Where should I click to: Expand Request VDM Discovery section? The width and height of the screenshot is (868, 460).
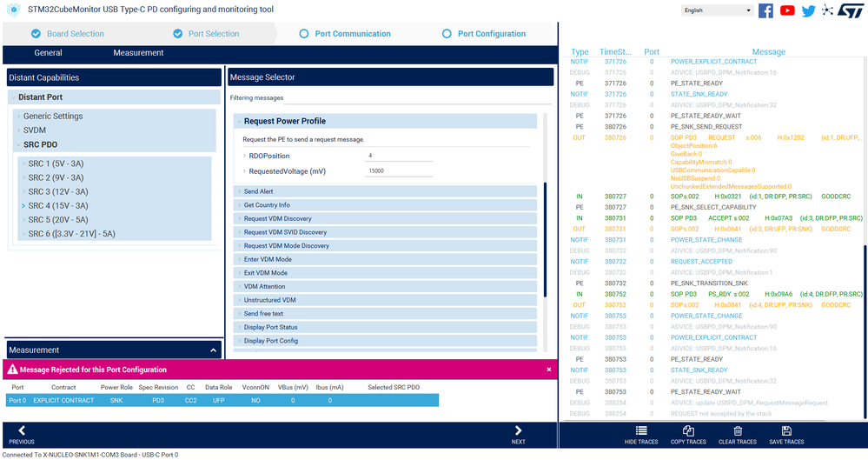385,218
